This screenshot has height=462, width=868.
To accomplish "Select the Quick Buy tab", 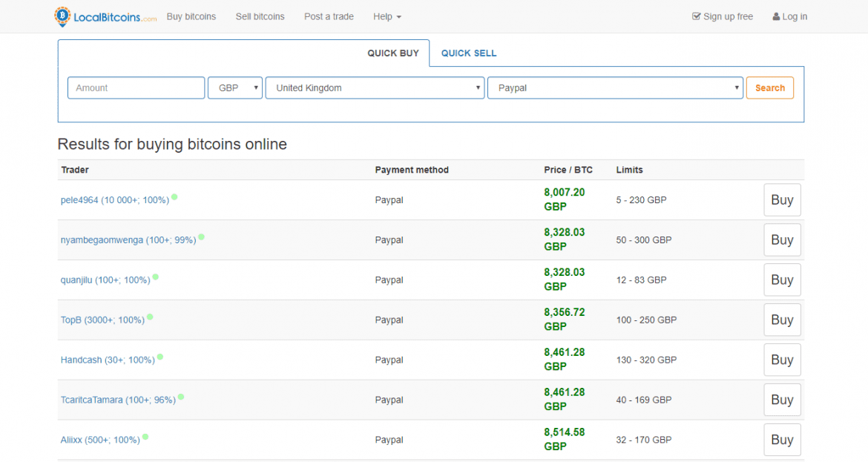I will (x=393, y=53).
